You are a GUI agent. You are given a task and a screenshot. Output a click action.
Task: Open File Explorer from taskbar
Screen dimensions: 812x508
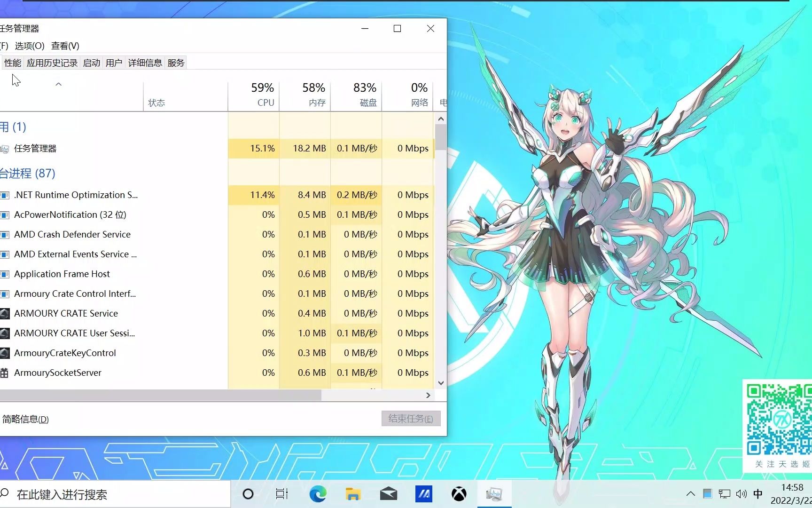point(353,494)
